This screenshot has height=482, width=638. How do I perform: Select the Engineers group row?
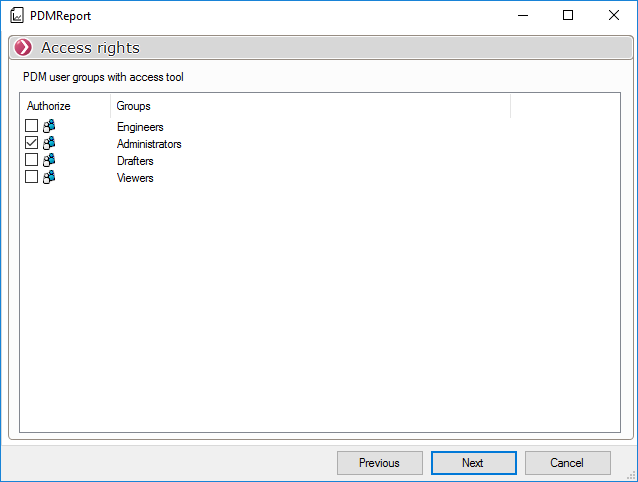[140, 127]
